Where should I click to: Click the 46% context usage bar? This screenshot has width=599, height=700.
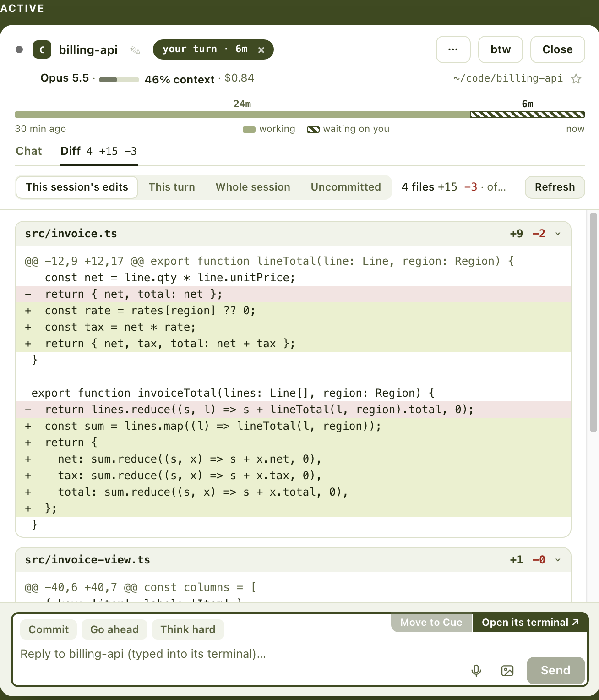tap(119, 80)
